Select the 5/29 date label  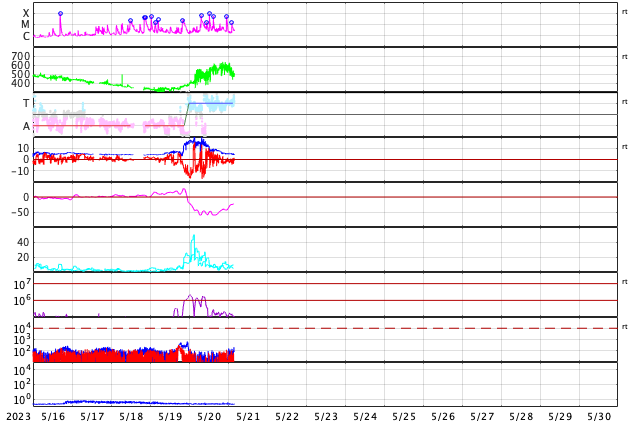point(560,417)
